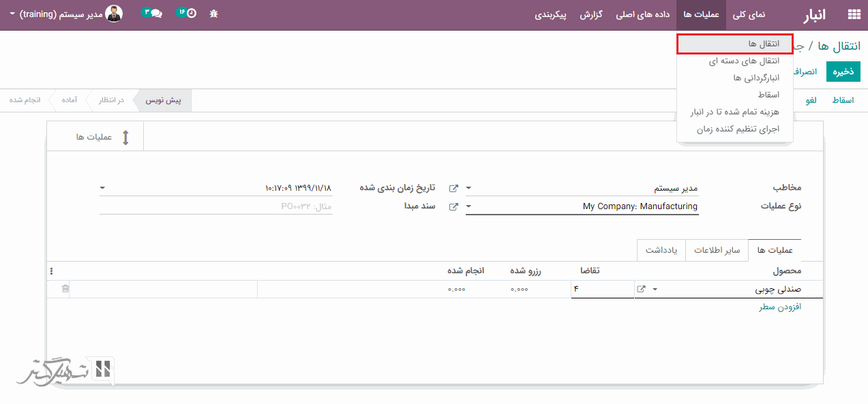
Task: Open the پیکربندی menu
Action: click(551, 14)
